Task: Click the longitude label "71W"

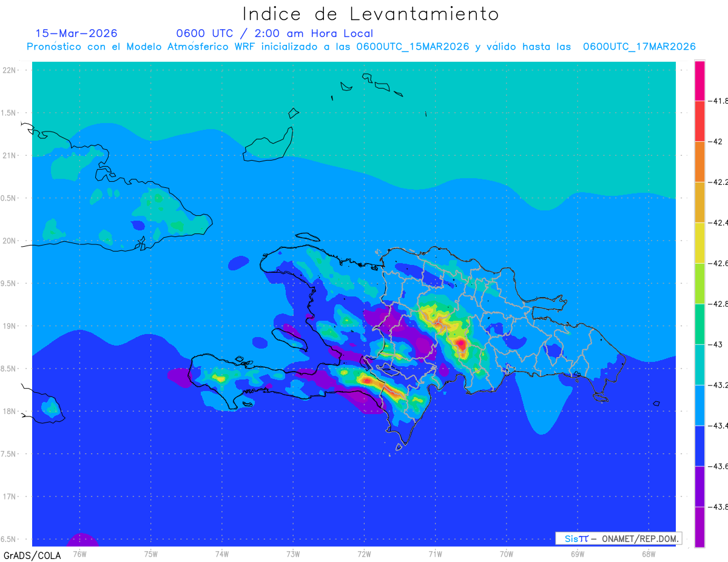Action: 435,554
